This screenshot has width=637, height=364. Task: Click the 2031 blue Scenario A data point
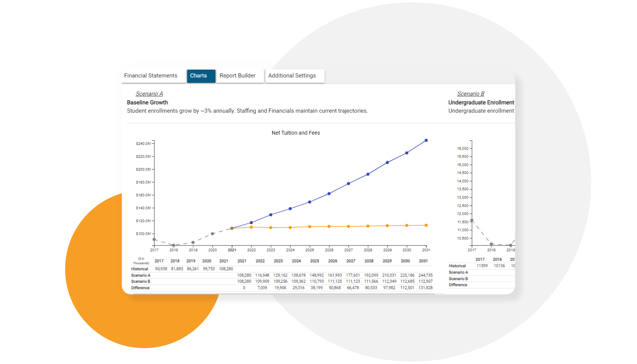426,140
